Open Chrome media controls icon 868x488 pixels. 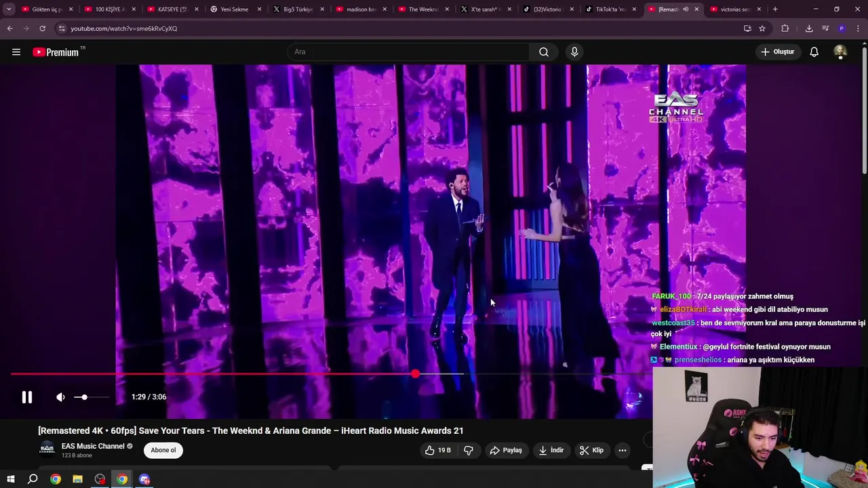[x=825, y=28]
